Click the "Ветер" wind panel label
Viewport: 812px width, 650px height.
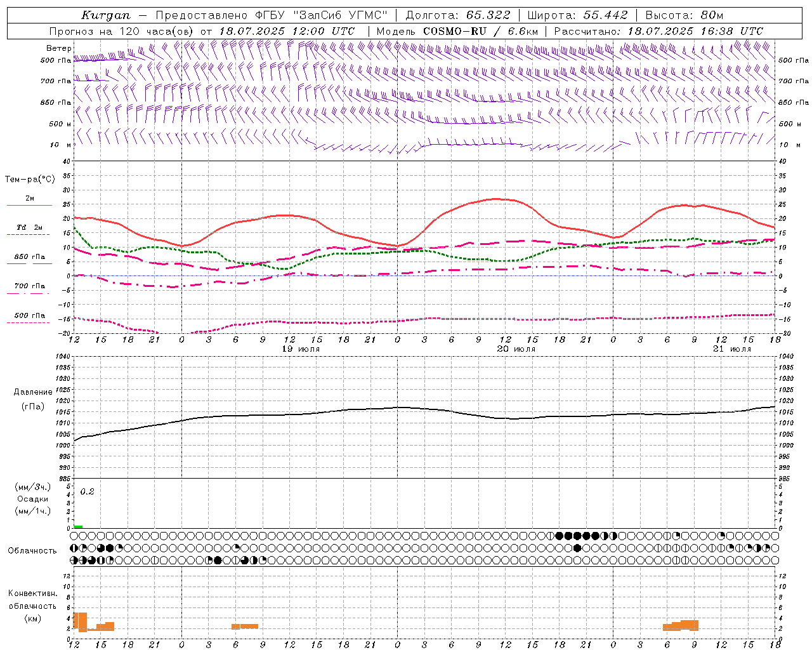point(58,48)
